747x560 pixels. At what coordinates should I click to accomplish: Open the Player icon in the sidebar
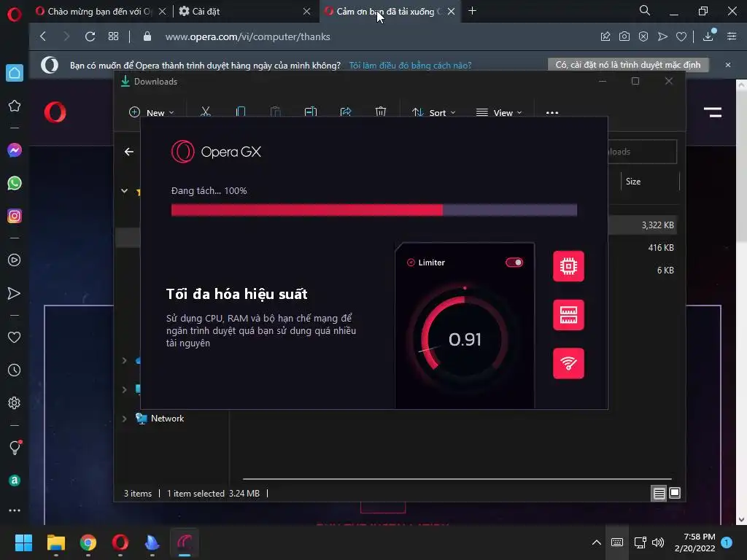(x=15, y=260)
